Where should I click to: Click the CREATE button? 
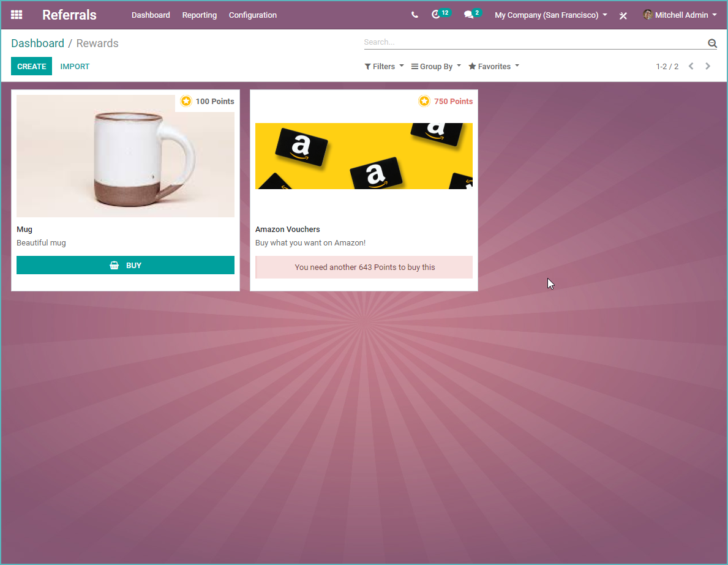point(31,66)
